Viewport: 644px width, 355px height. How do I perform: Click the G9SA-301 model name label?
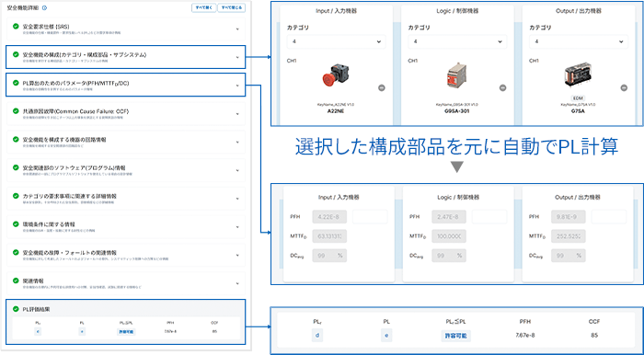456,110
